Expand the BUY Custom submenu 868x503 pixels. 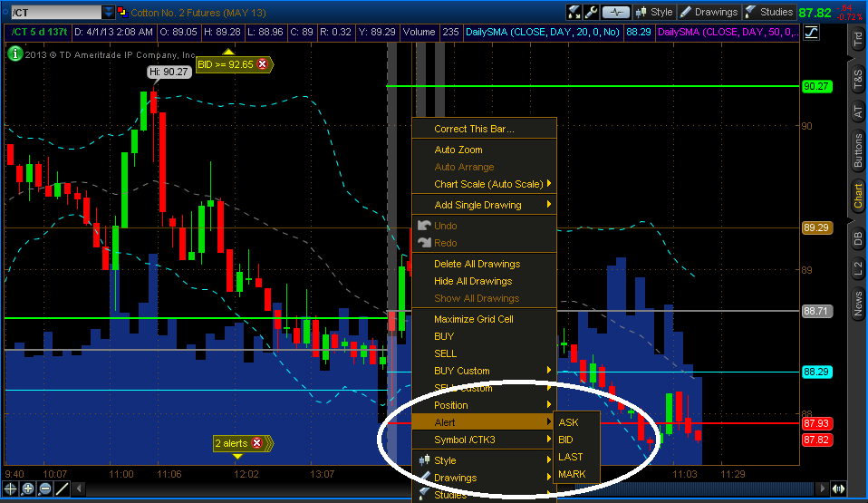point(485,371)
